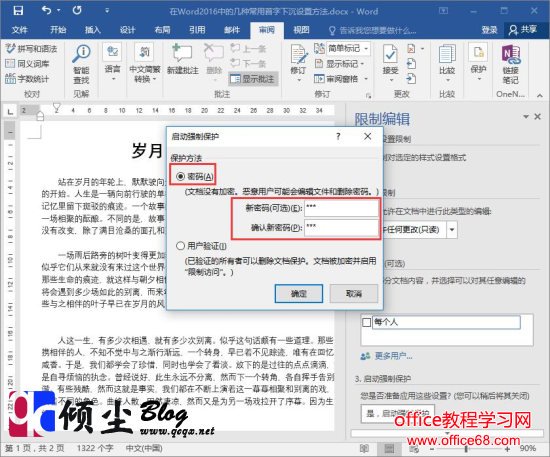550x457 pixels.
Task: Click the 登录 sign-in link
Action: (x=489, y=30)
